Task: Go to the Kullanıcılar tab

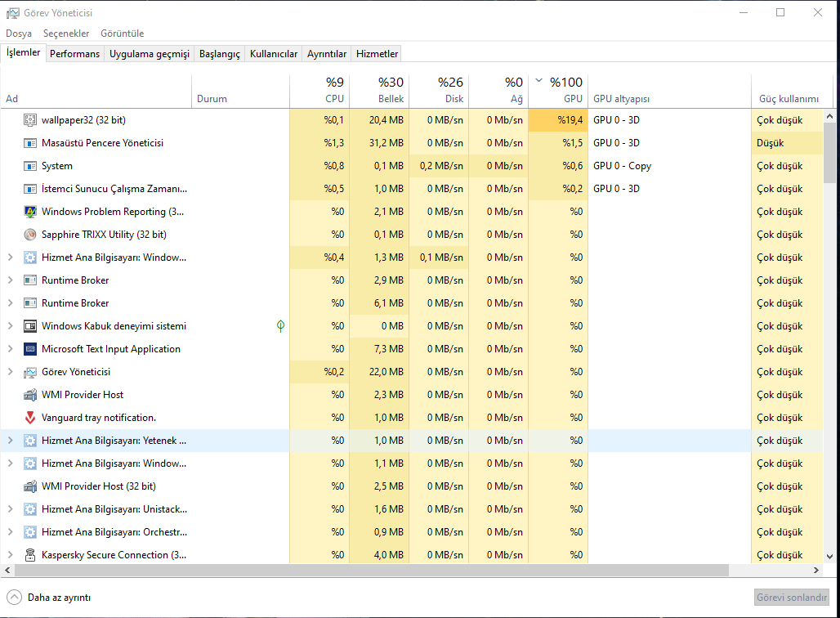Action: [x=274, y=54]
